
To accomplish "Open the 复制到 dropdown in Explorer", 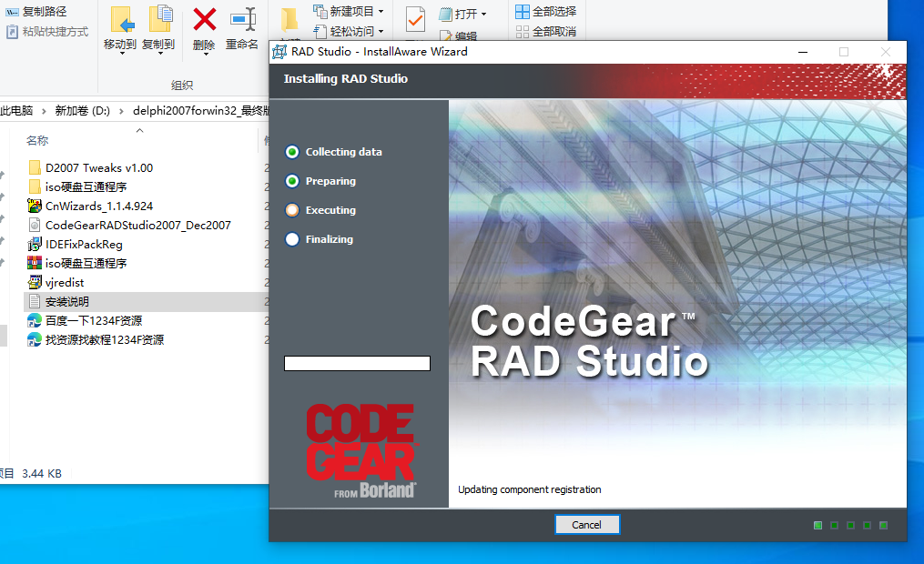I will click(x=159, y=54).
